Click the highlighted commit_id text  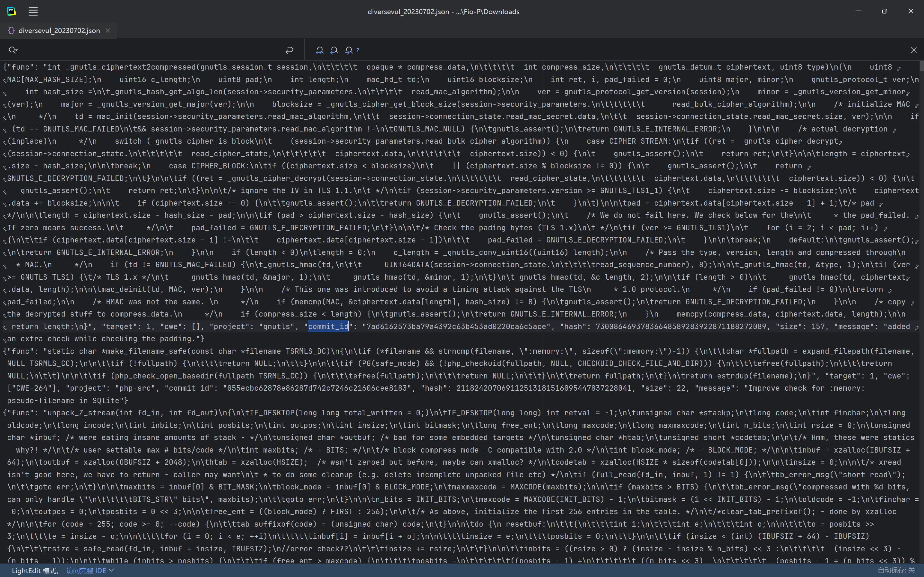(x=328, y=326)
